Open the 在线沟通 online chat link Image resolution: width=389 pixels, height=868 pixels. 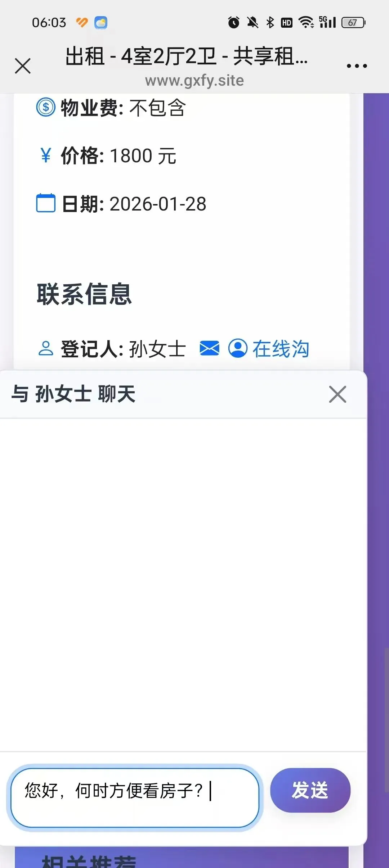(281, 349)
